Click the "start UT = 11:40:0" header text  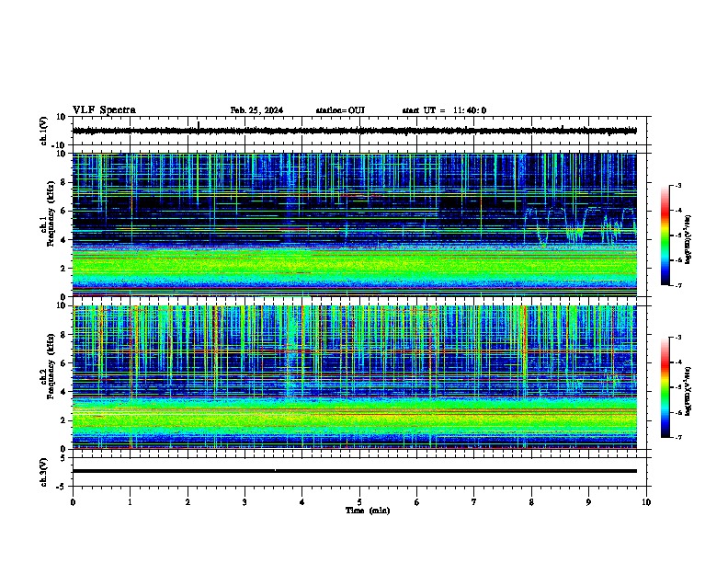(444, 110)
